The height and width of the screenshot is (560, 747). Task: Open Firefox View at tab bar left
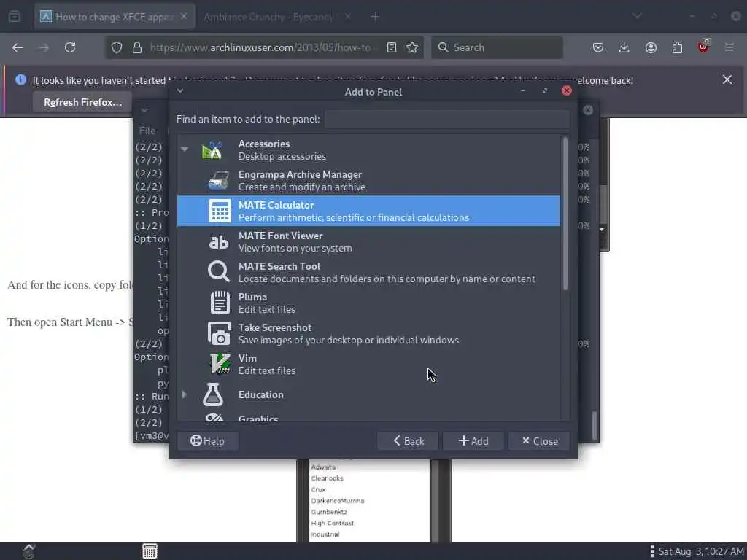pyautogui.click(x=15, y=17)
